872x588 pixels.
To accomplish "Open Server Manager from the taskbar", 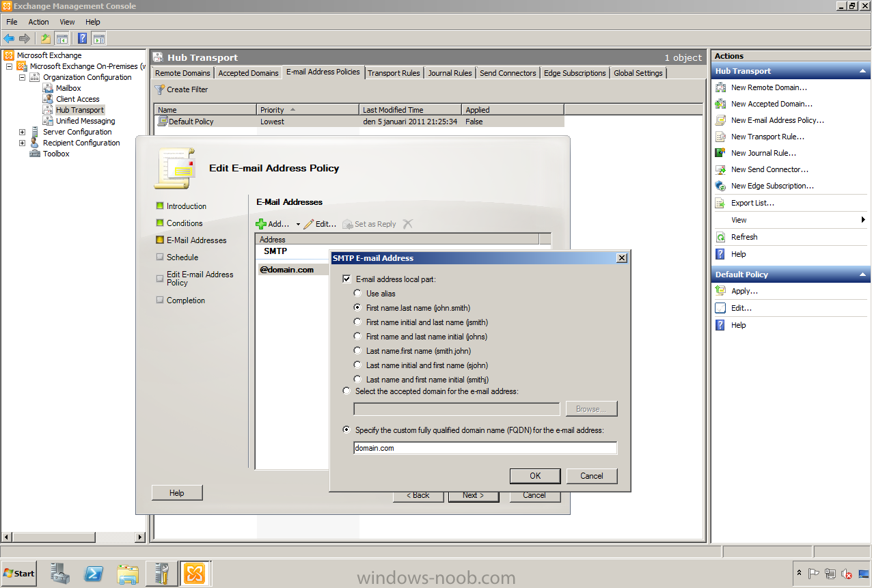I will tap(60, 574).
